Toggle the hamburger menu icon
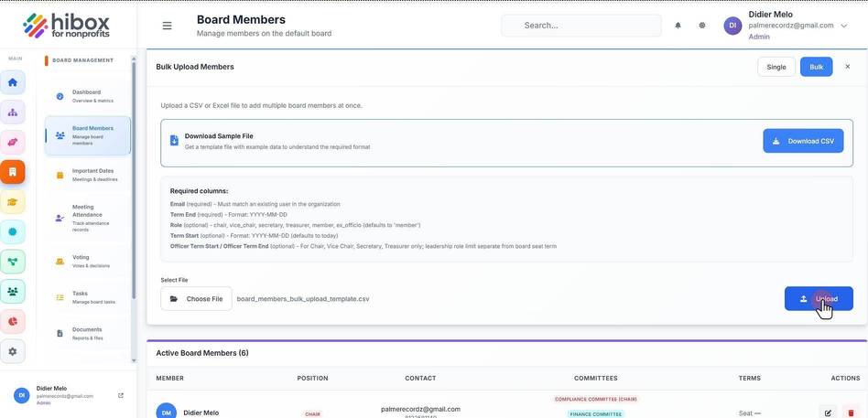The width and height of the screenshot is (868, 418). pyautogui.click(x=167, y=26)
